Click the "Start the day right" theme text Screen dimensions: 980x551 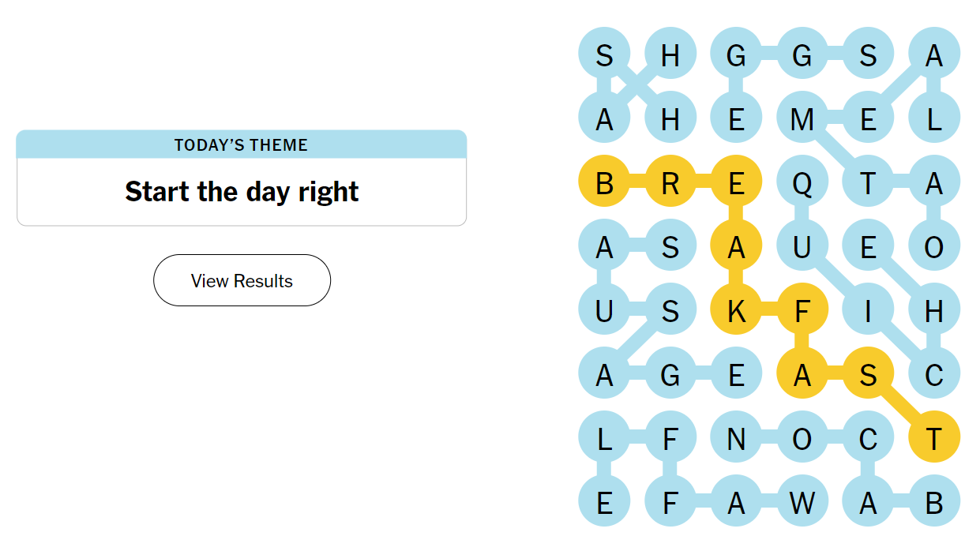[x=242, y=192]
